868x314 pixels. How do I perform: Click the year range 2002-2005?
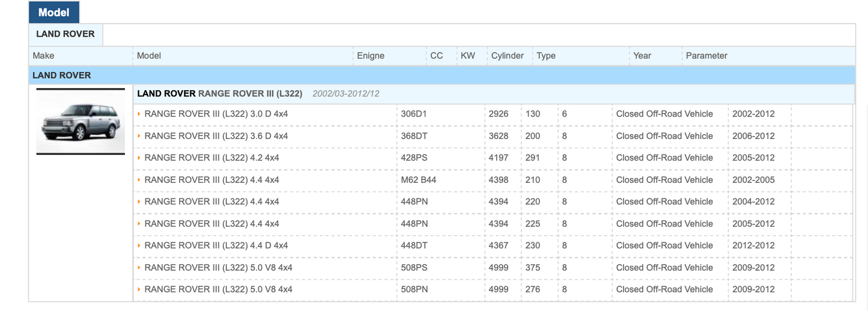click(x=753, y=180)
